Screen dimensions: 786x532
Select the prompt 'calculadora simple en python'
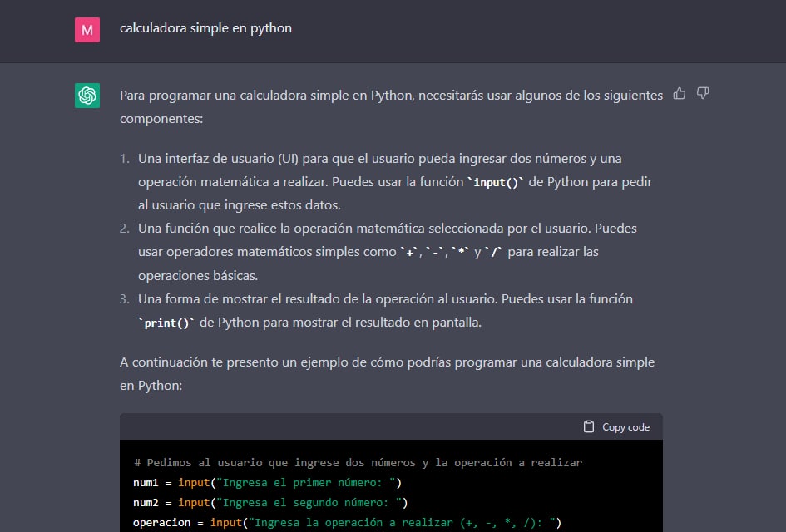point(205,28)
